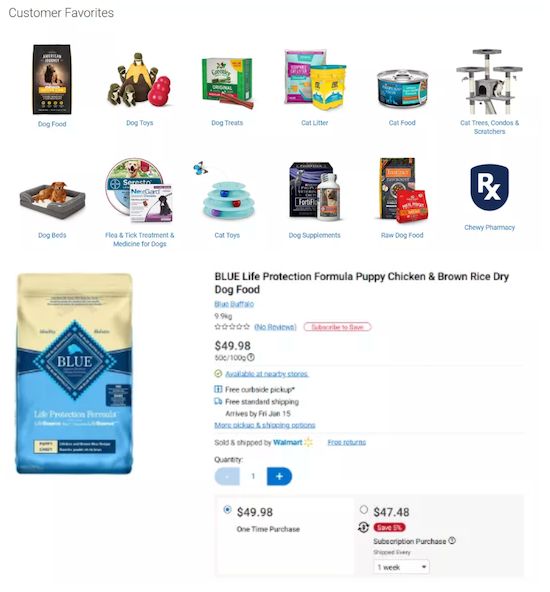Select the Dog Toys category image
This screenshot has width=550, height=592.
(139, 79)
